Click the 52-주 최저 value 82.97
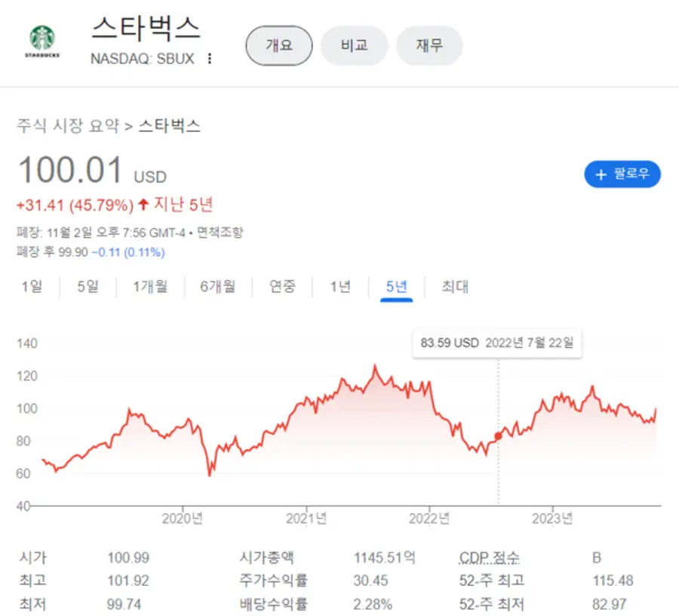 point(609,604)
